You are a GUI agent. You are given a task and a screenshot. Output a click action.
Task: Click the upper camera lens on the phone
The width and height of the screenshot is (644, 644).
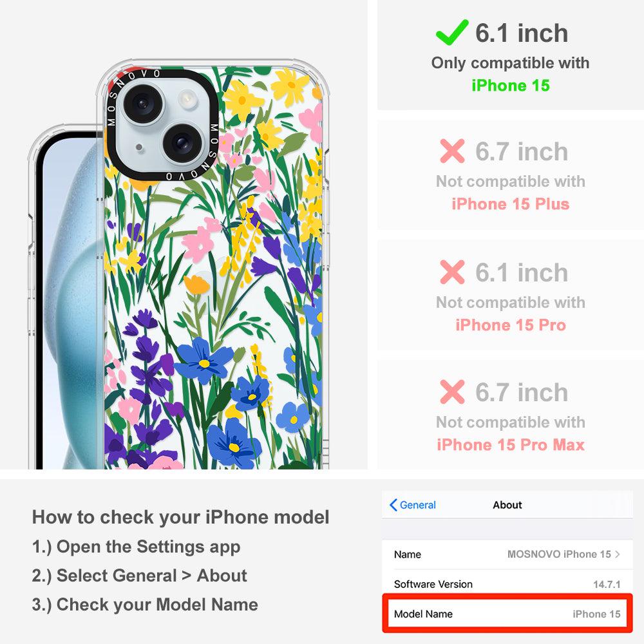point(142,104)
